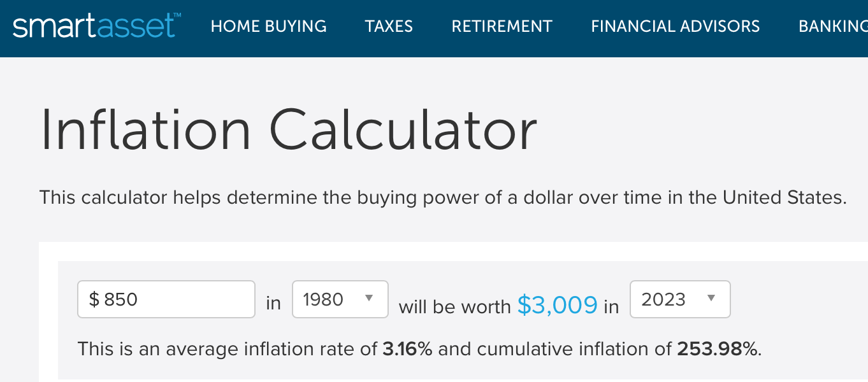This screenshot has width=868, height=382.
Task: Select RETIREMENT in the navigation bar
Action: tap(502, 26)
